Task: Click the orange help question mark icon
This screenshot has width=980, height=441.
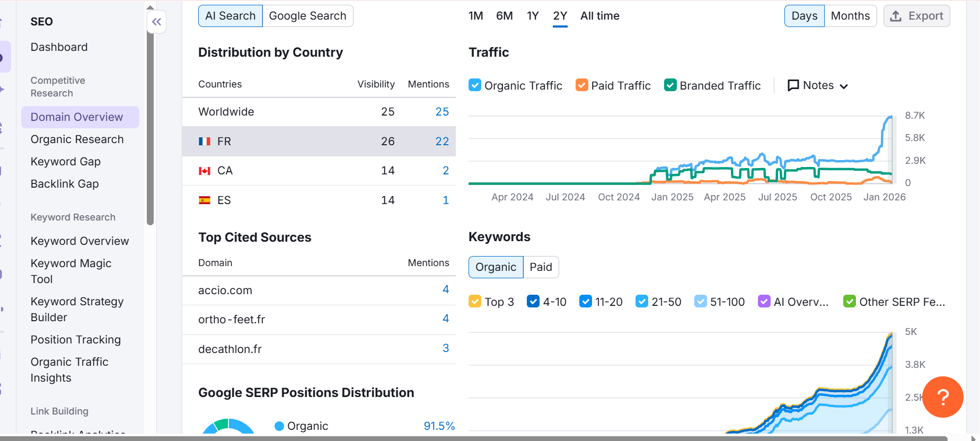Action: (x=942, y=397)
